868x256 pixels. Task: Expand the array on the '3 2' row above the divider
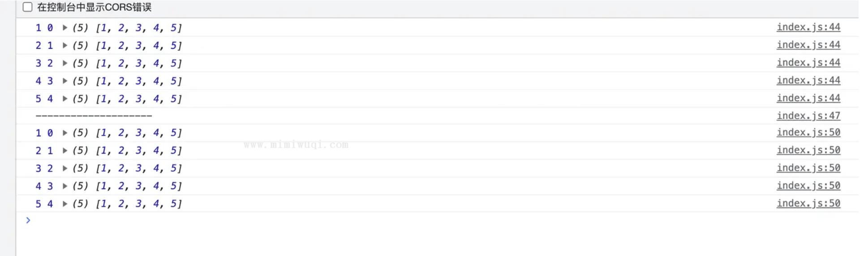[x=65, y=63]
